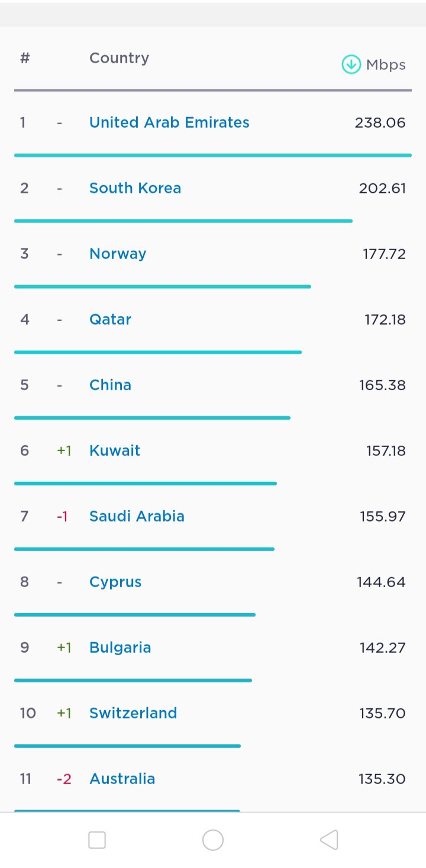Select the Norway country link

click(x=118, y=254)
